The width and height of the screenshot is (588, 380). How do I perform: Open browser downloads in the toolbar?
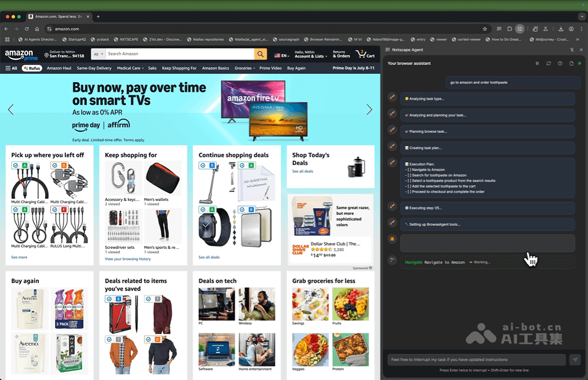pos(560,29)
